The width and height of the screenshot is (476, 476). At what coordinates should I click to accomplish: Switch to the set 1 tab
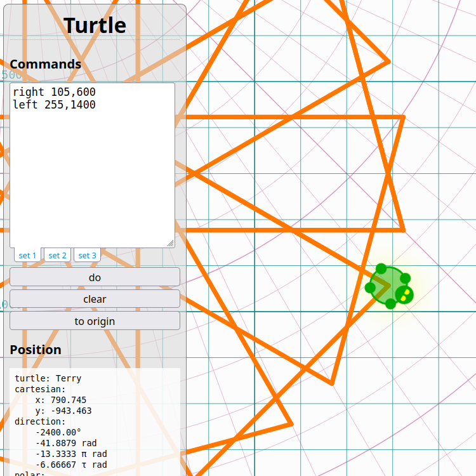pyautogui.click(x=27, y=255)
